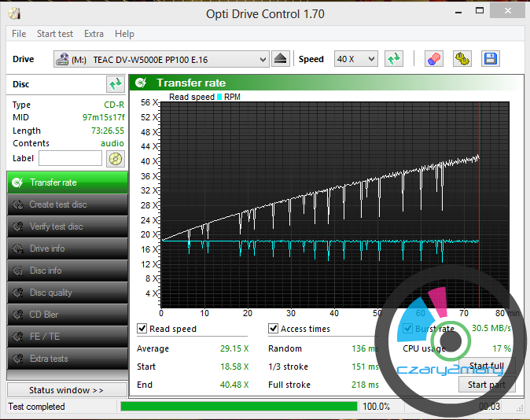The width and height of the screenshot is (530, 420).
Task: Click the speed refresh arrows icon
Action: (394, 59)
